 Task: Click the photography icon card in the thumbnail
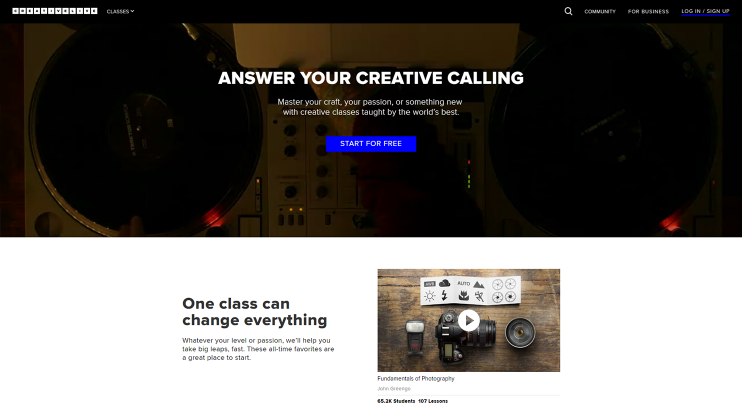(470, 291)
